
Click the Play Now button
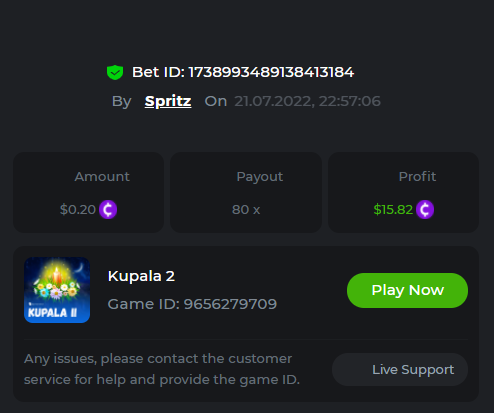(407, 290)
